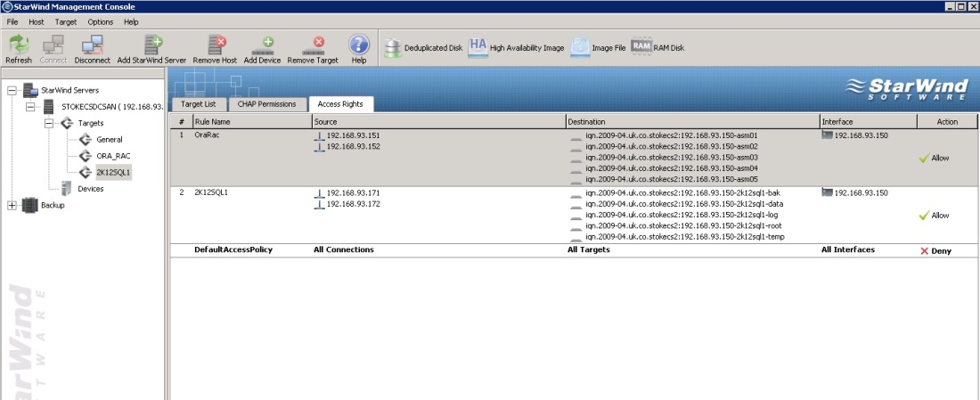Create a Deduplicated Disk device
Screen dimensions: 980x400
[x=423, y=48]
